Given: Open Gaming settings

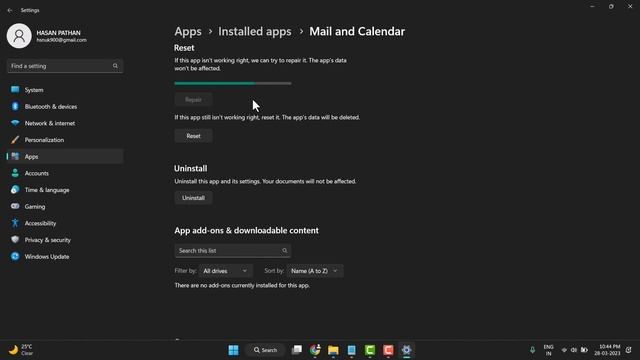Looking at the screenshot, I should click(x=65, y=207).
